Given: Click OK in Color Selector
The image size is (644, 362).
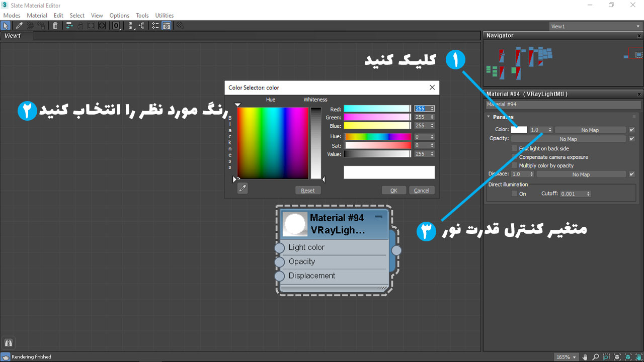Looking at the screenshot, I should click(393, 191).
